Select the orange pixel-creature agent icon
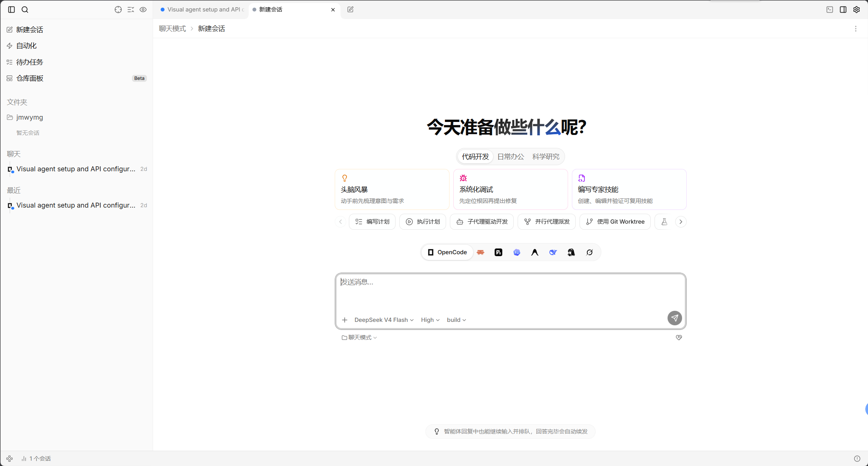This screenshot has height=466, width=868. point(481,252)
